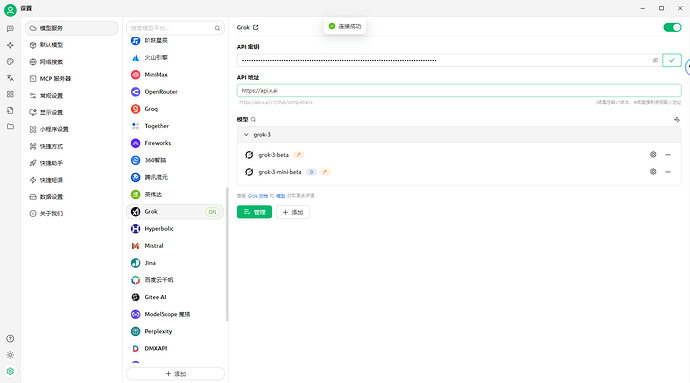Click the API 地址 field with https://api.x.ai

point(459,91)
